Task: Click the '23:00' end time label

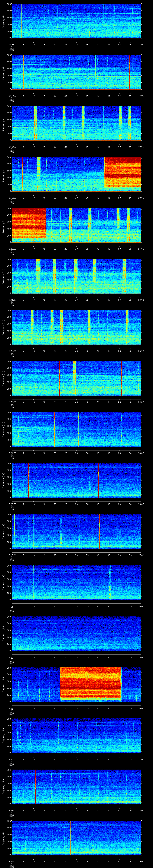Action: [141, 351]
